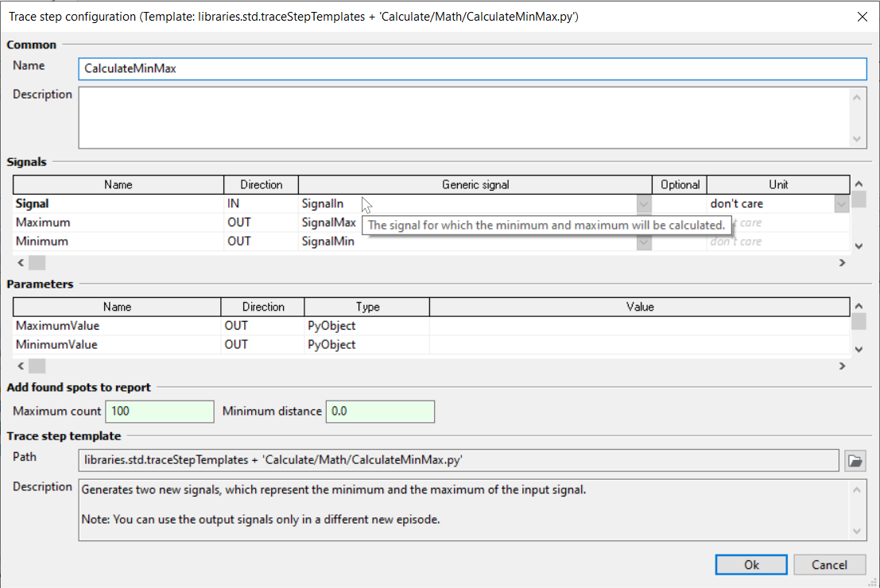880x588 pixels.
Task: Click the Ok button
Action: coord(751,565)
